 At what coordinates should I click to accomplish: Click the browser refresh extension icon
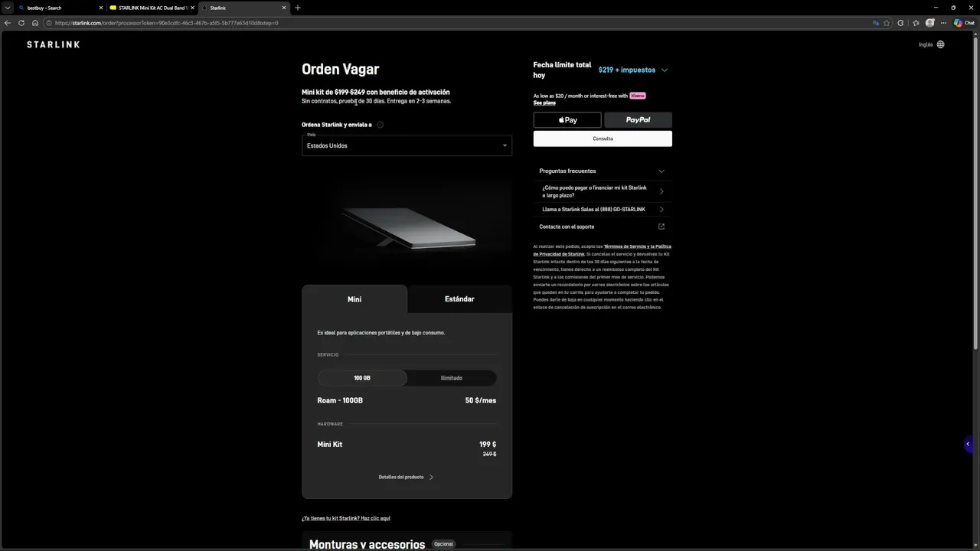coord(901,23)
